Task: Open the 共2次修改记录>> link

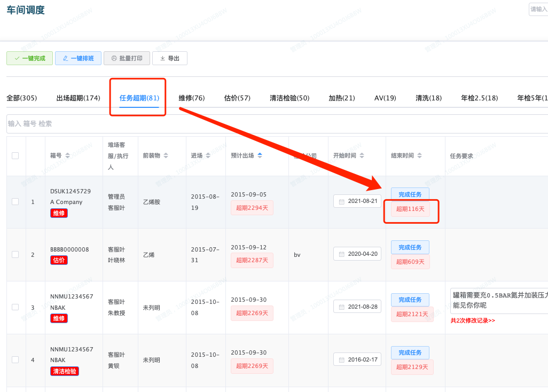Action: 473,320
